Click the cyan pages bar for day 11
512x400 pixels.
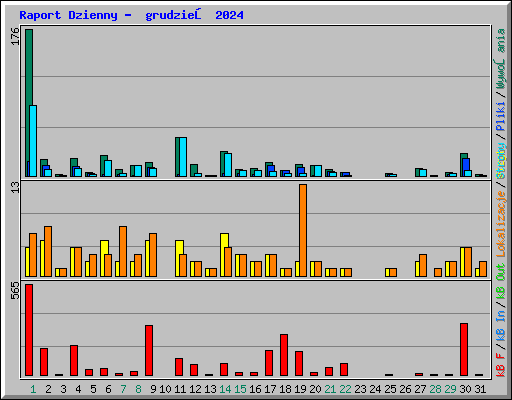click(x=183, y=157)
